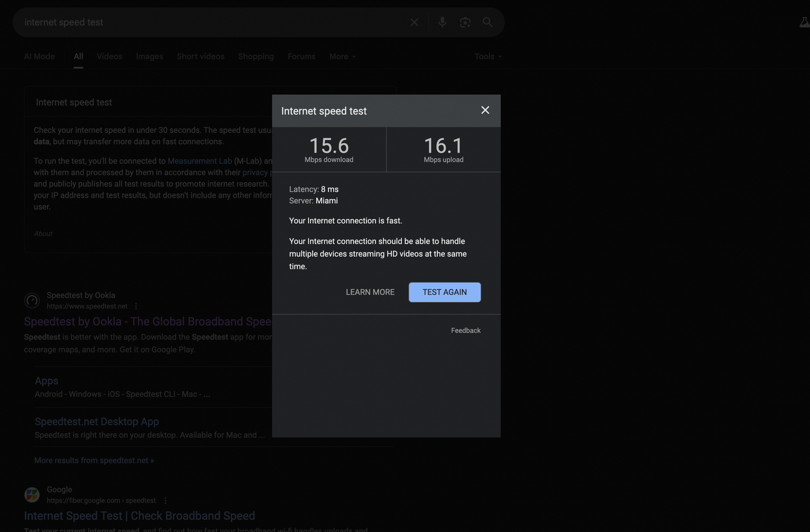Open options for Google Fiber result
The height and width of the screenshot is (532, 810).
point(165,501)
